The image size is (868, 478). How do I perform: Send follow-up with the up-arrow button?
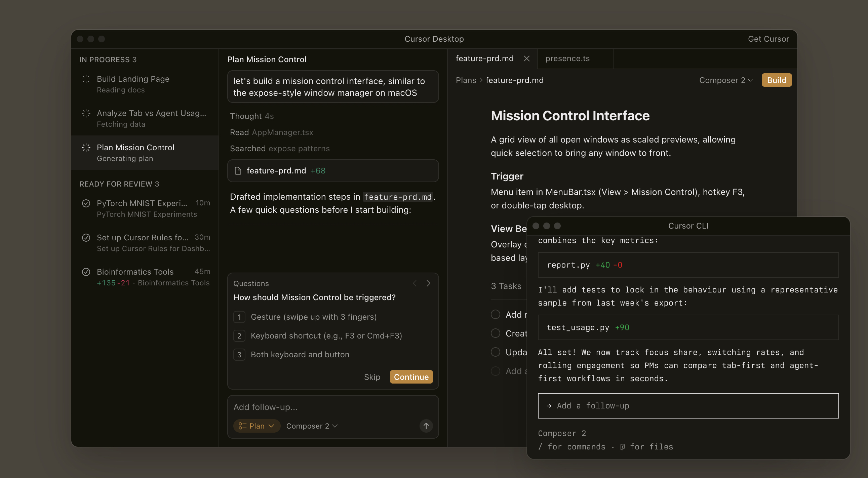pyautogui.click(x=426, y=426)
